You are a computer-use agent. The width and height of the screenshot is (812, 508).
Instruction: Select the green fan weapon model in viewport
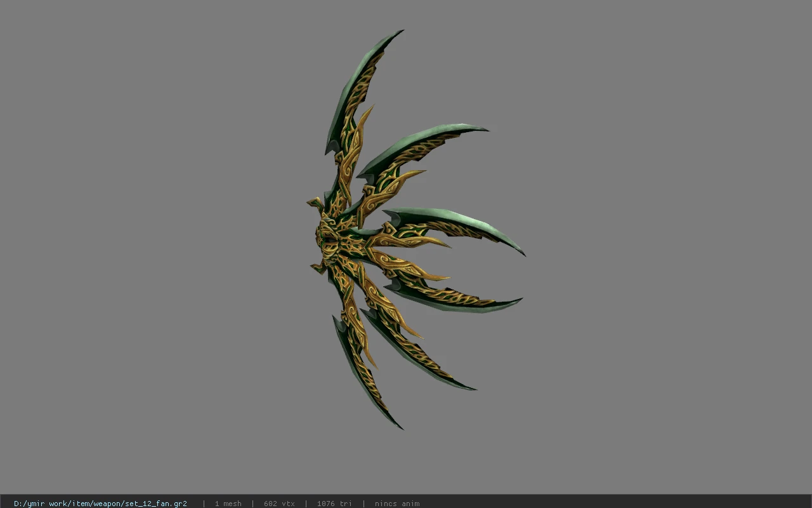tap(416, 230)
